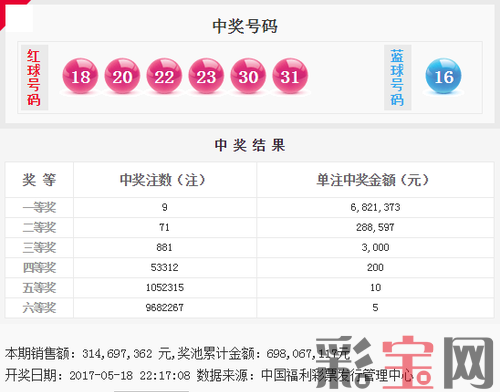Screen dimensions: 500x392
Task: Click red ball number 30
Action: (248, 76)
